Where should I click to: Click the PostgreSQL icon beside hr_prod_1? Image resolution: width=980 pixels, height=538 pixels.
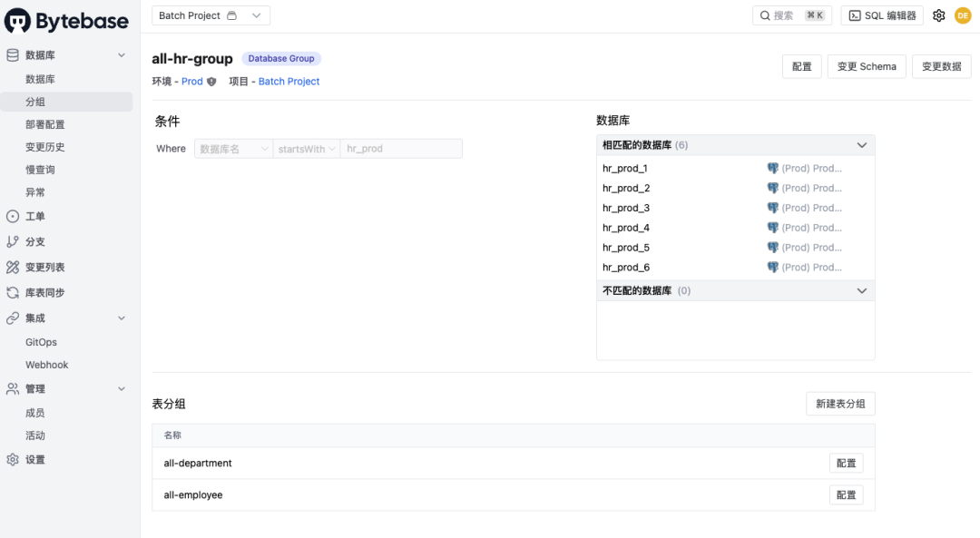click(772, 169)
